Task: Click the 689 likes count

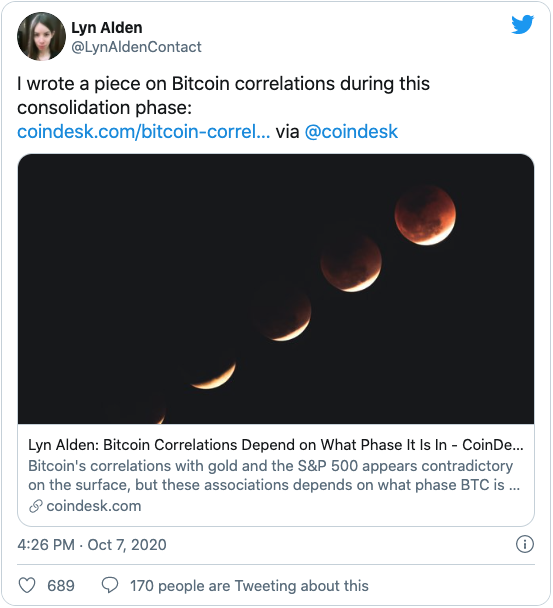Action: pos(61,586)
